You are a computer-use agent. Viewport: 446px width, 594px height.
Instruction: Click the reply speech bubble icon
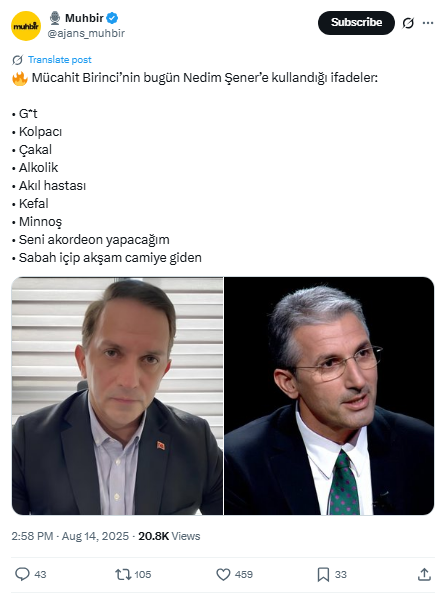pos(22,574)
